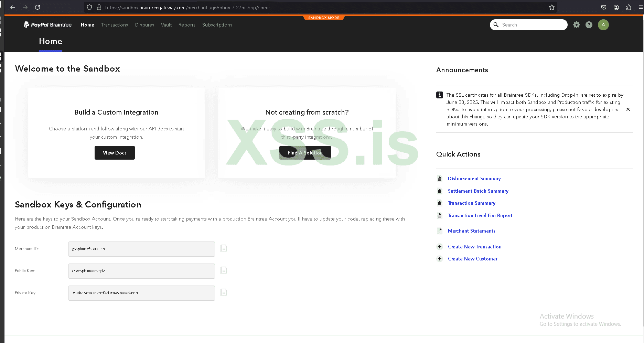
Task: Reload the current browser page
Action: coord(37,7)
